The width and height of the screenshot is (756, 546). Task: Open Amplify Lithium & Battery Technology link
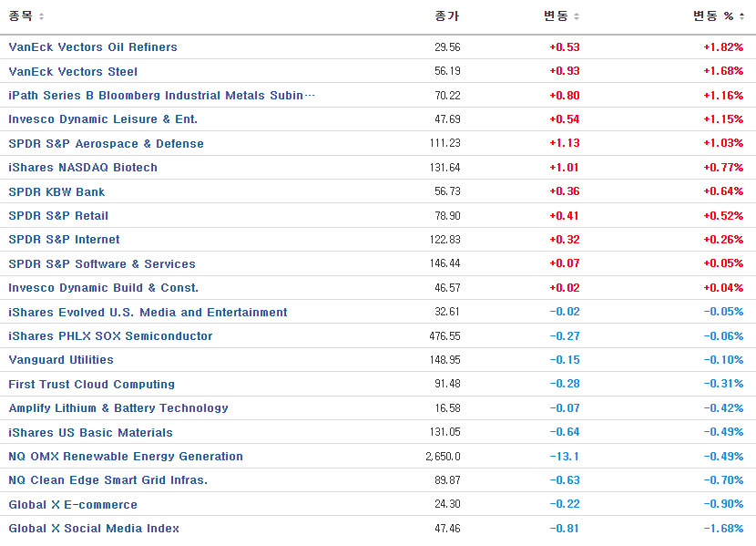pyautogui.click(x=118, y=407)
